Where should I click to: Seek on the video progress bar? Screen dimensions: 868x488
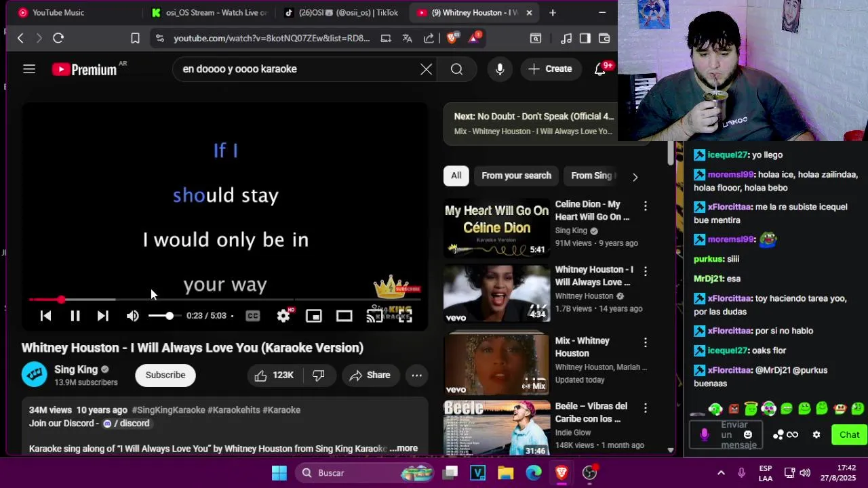click(224, 299)
